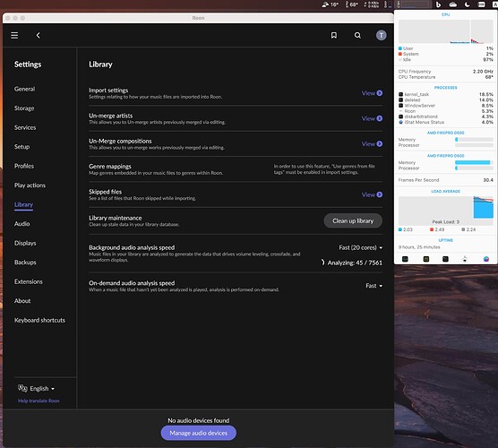Expand the English language selector
This screenshot has width=498, height=448.
click(x=36, y=388)
